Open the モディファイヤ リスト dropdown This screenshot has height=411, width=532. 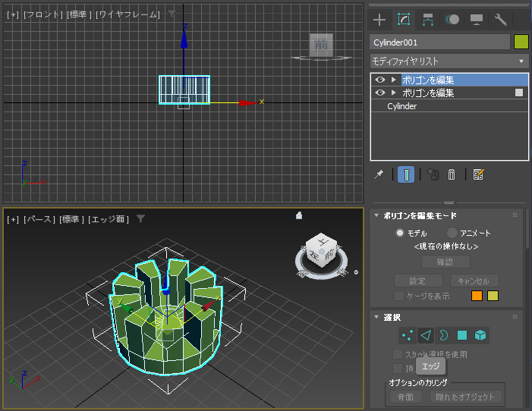pos(449,61)
